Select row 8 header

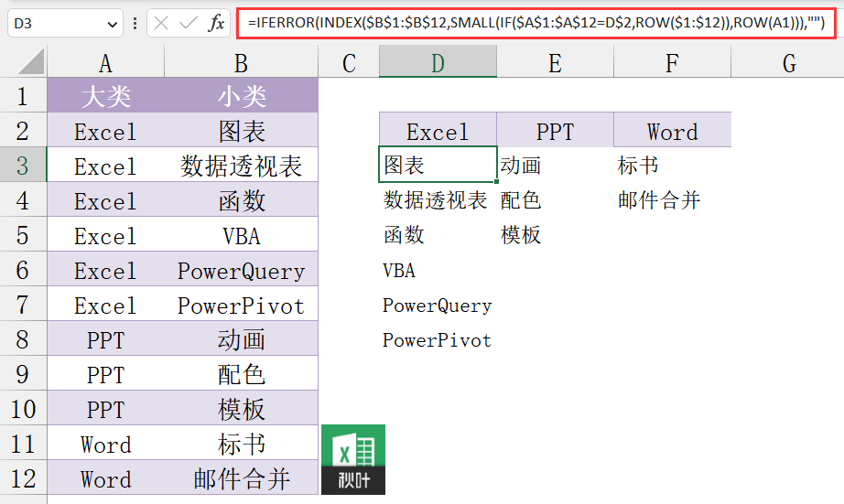point(23,338)
